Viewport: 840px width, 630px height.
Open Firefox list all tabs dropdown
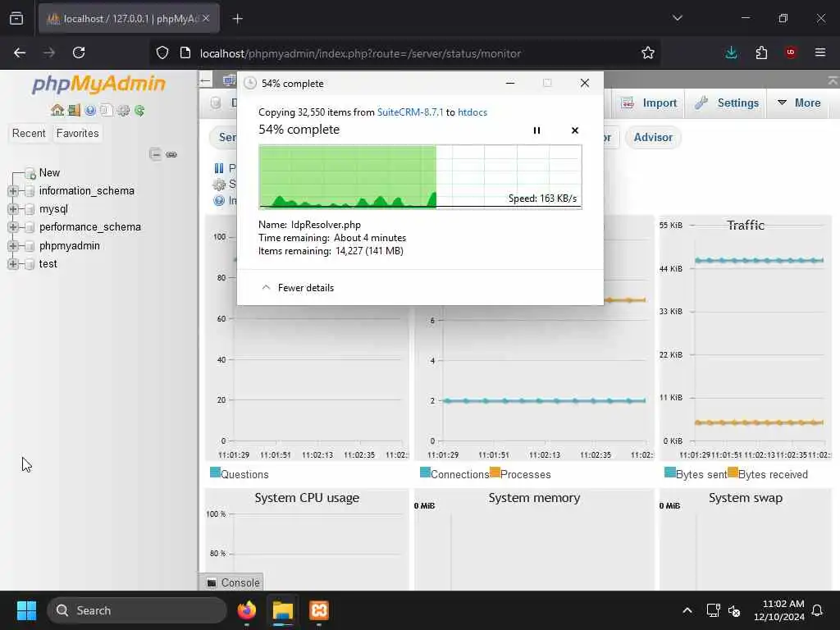pyautogui.click(x=678, y=18)
